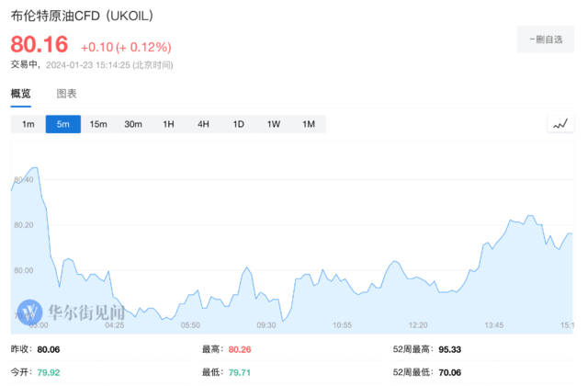This screenshot has width=588, height=386.
Task: Set chart to 1D interval
Action: (239, 124)
